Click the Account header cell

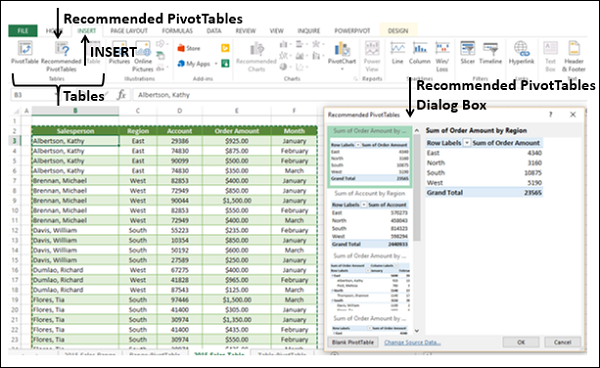pos(179,131)
